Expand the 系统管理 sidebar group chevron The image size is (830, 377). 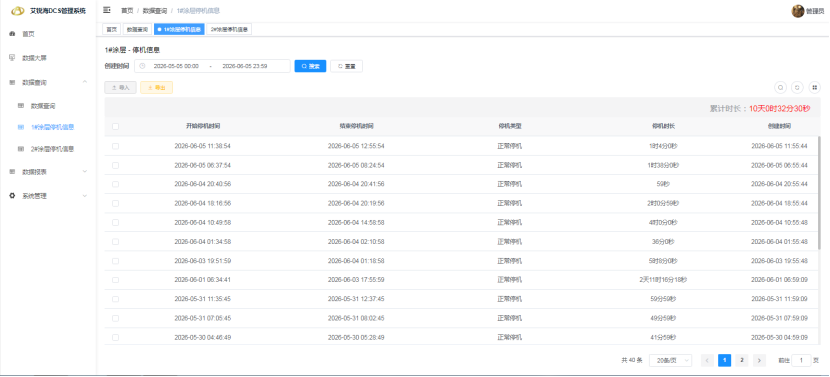click(x=85, y=195)
